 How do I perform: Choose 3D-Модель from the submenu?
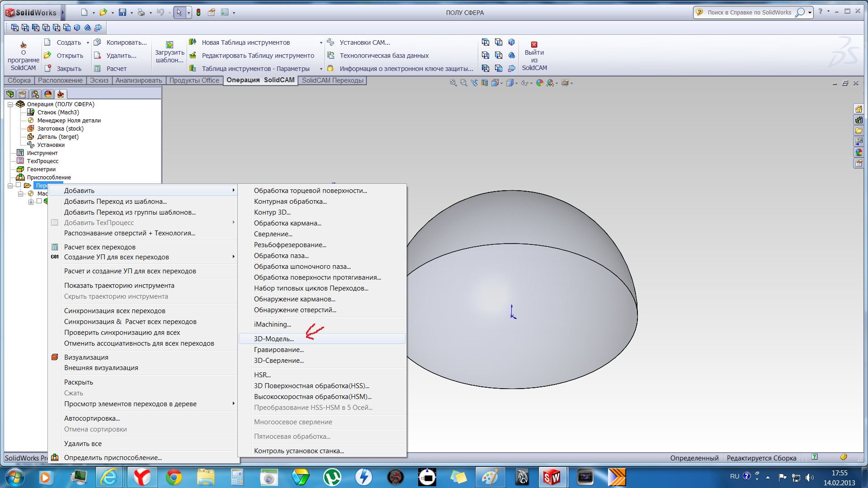[x=274, y=339]
